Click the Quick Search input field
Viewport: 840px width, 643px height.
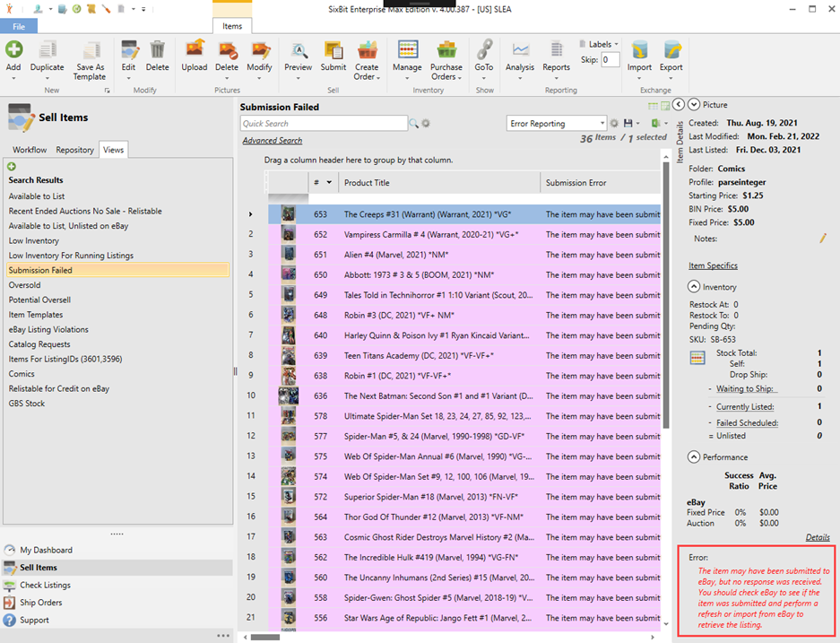tap(324, 123)
